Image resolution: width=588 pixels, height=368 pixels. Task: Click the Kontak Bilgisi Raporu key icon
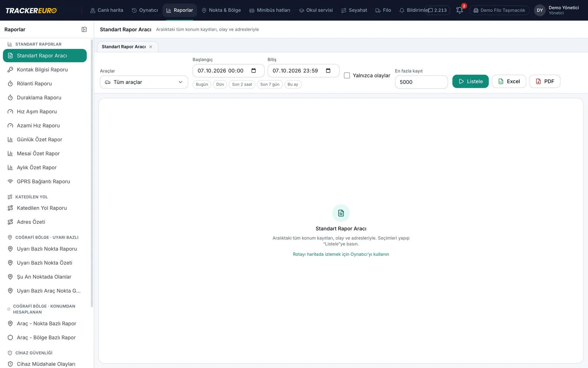point(10,70)
